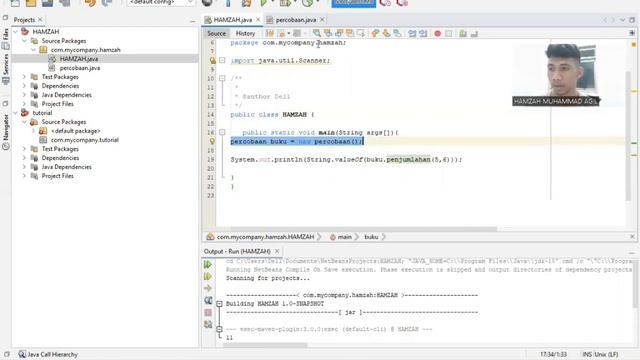Start macro recording with red circle icon
The image size is (640, 360).
tap(438, 33)
